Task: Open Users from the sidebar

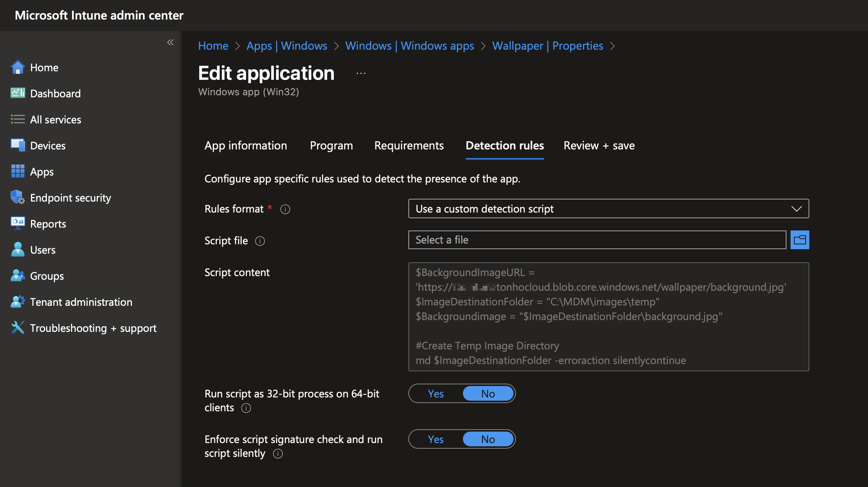Action: pos(43,250)
